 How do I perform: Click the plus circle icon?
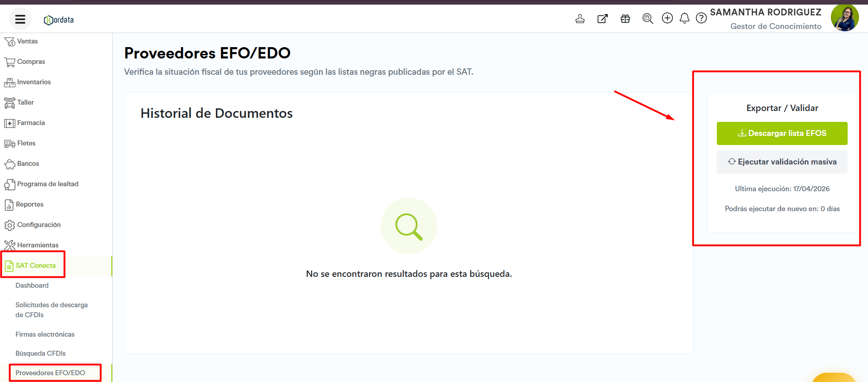click(667, 18)
